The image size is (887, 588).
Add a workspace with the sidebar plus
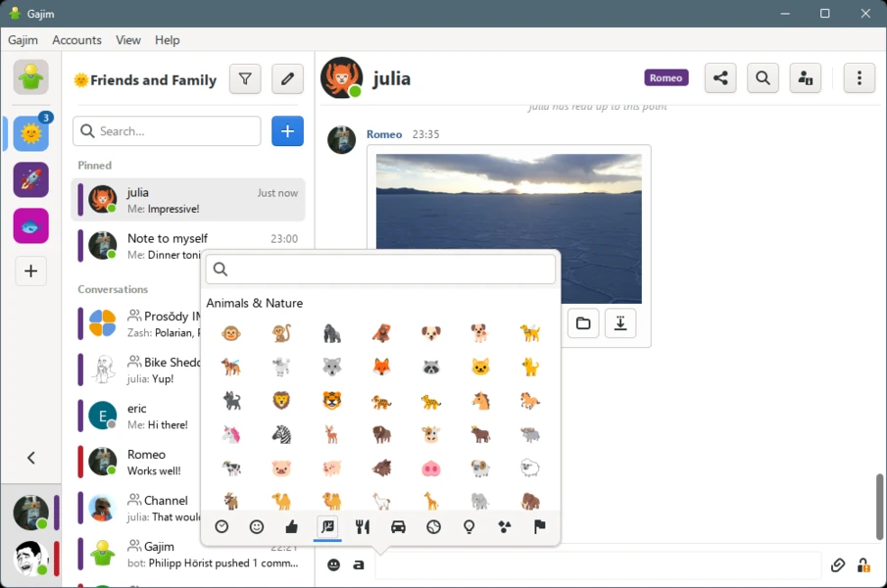31,271
